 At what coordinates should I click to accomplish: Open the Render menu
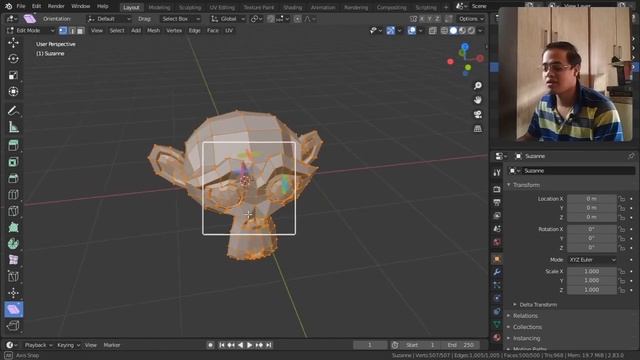56,7
